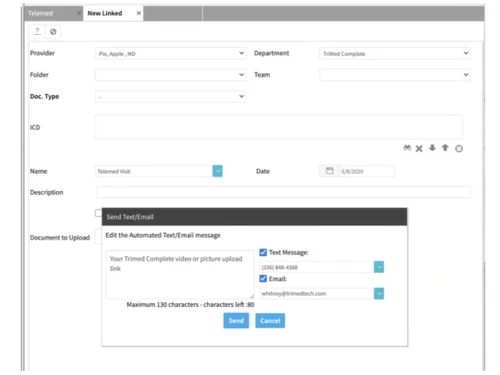Close the Telemed tab

(x=79, y=13)
